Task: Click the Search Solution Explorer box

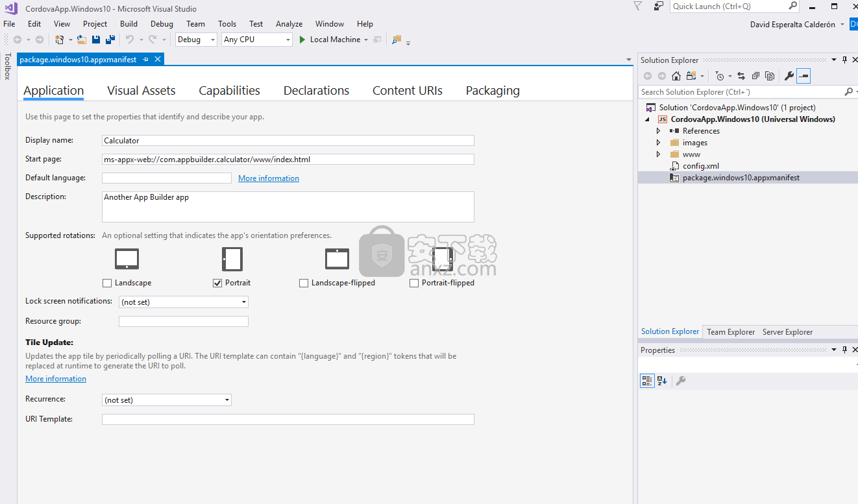Action: coord(742,92)
